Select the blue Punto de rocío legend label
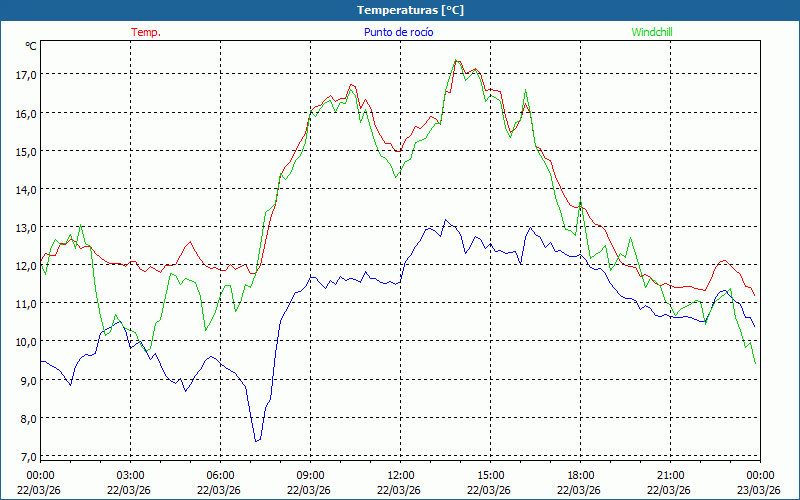 [x=399, y=32]
